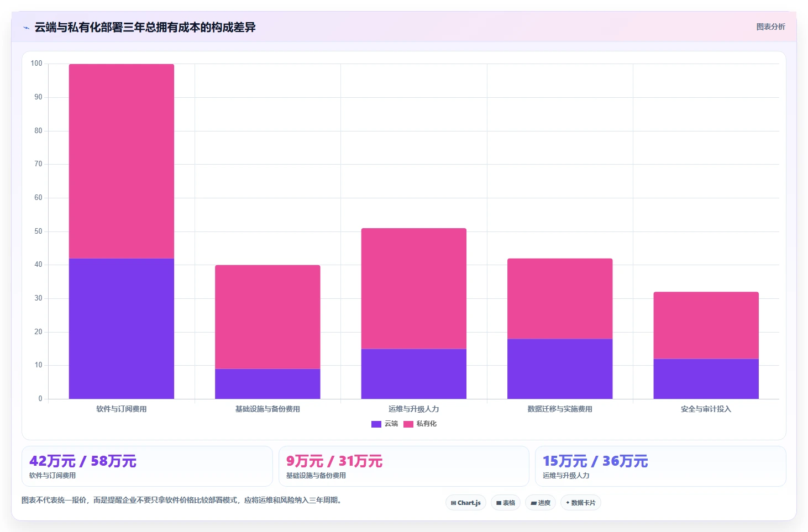Toggle the 私有化 legend pink swatch
Viewport: 808px width, 532px height.
[x=408, y=424]
